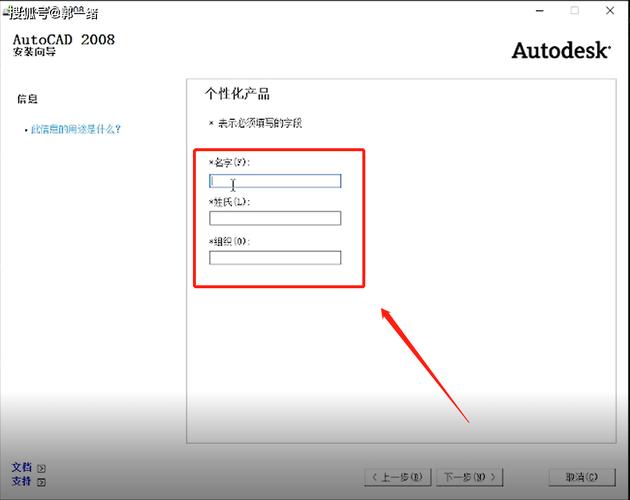Viewport: 630px width, 500px height.
Task: Click the 姓氏(L) field label
Action: (x=229, y=202)
